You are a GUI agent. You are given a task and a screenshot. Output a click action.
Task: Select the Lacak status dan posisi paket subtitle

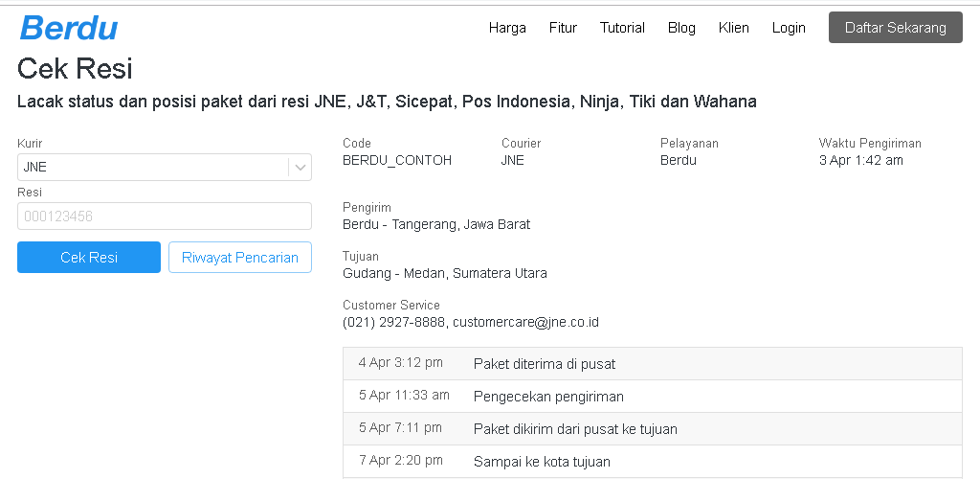point(387,102)
